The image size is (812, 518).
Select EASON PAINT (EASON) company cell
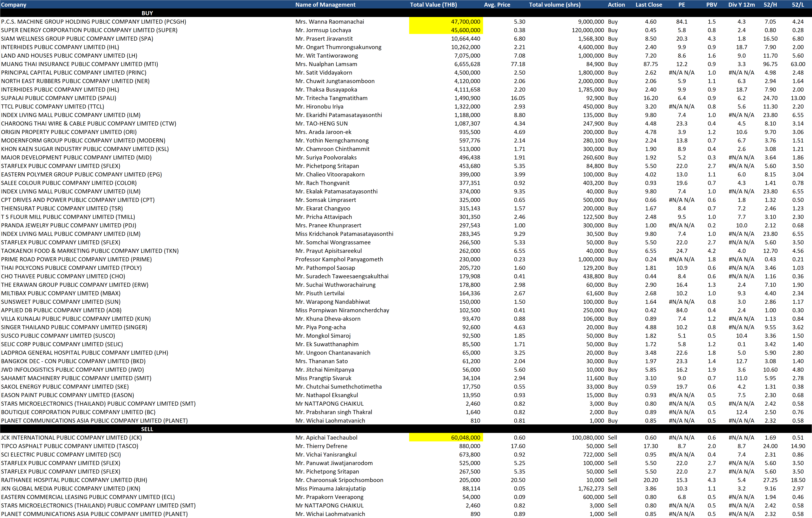67,395
